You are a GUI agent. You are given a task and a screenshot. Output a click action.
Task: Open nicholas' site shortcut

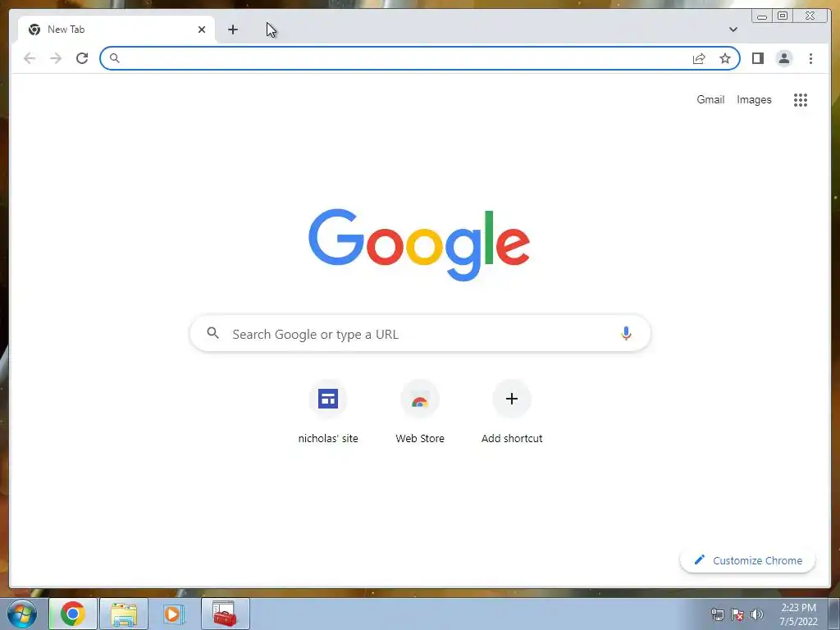[x=328, y=413]
